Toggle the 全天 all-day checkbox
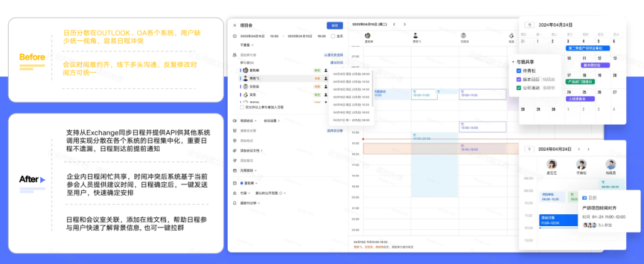The height and width of the screenshot is (264, 644). (333, 36)
